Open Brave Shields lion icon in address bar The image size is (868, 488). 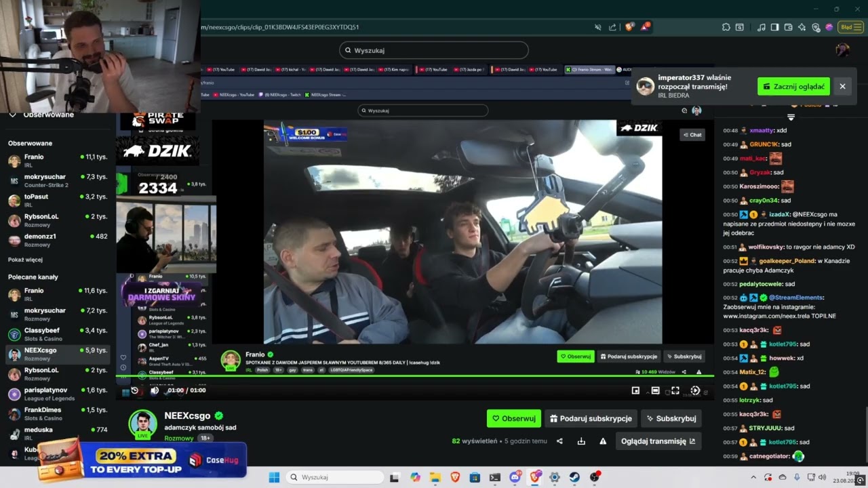coord(630,27)
